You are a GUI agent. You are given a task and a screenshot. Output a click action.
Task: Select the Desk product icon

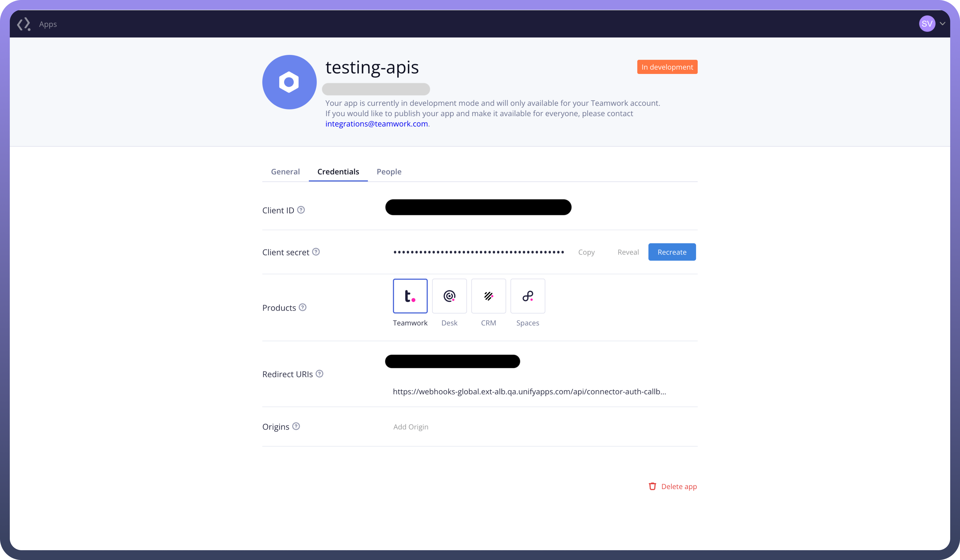[449, 296]
